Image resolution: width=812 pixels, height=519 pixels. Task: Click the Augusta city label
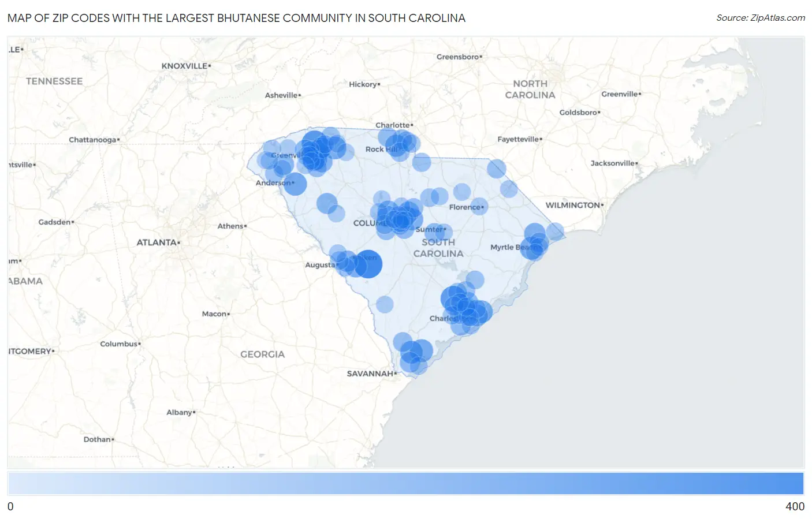click(x=322, y=265)
